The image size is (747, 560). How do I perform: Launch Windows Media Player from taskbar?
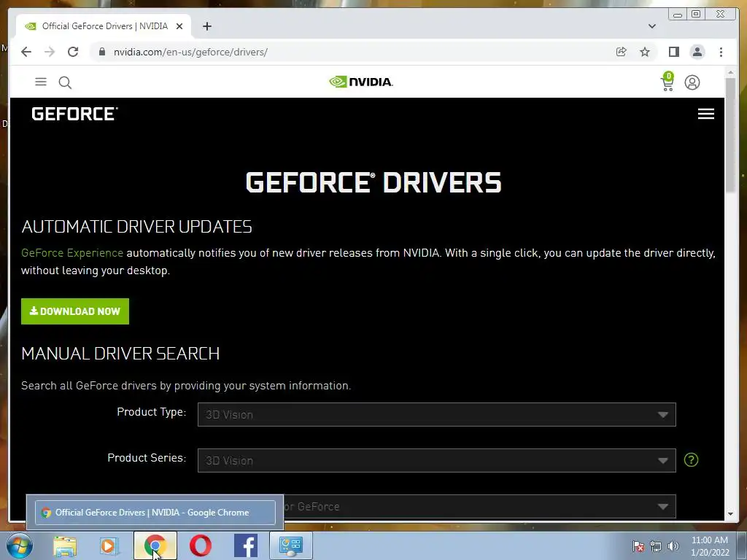[x=109, y=545]
